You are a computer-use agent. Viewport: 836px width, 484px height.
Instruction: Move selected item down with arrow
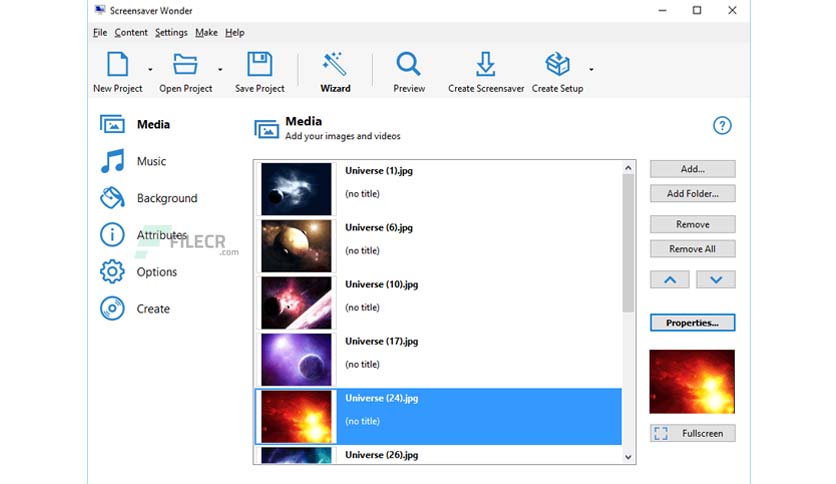pyautogui.click(x=716, y=279)
